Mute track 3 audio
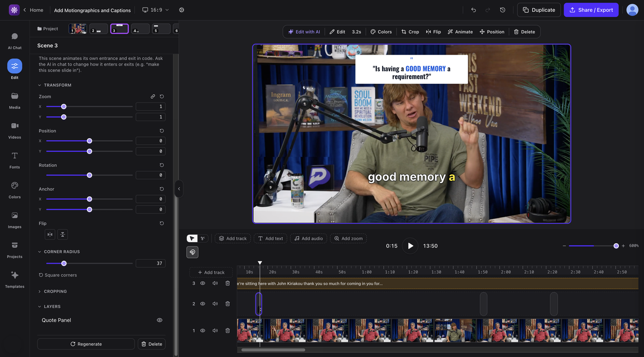Image resolution: width=644 pixels, height=357 pixels. [215, 283]
